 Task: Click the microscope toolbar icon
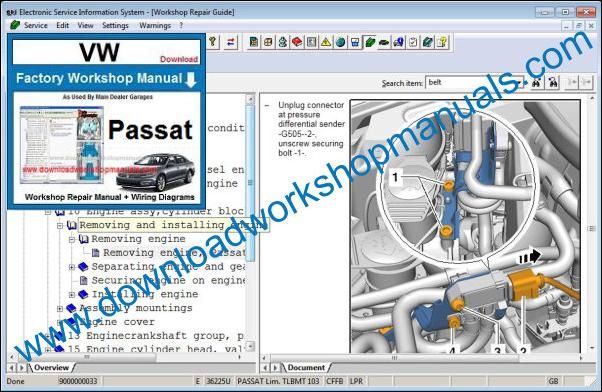click(283, 42)
